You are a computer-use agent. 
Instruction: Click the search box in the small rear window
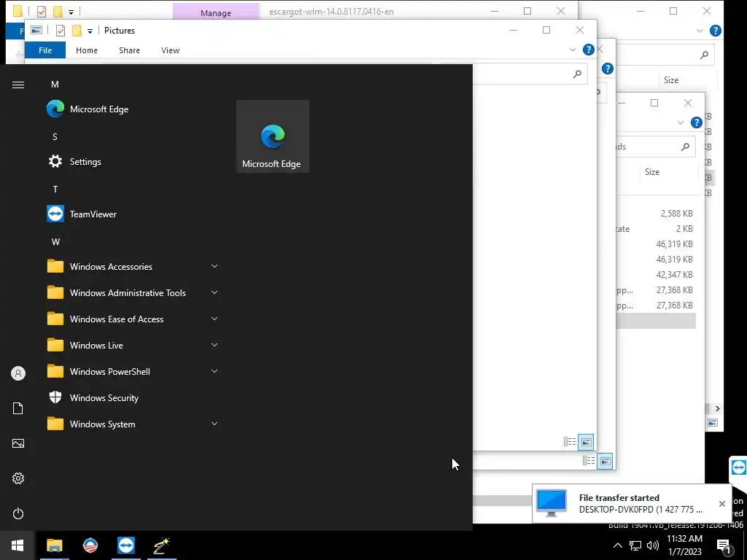pyautogui.click(x=656, y=147)
